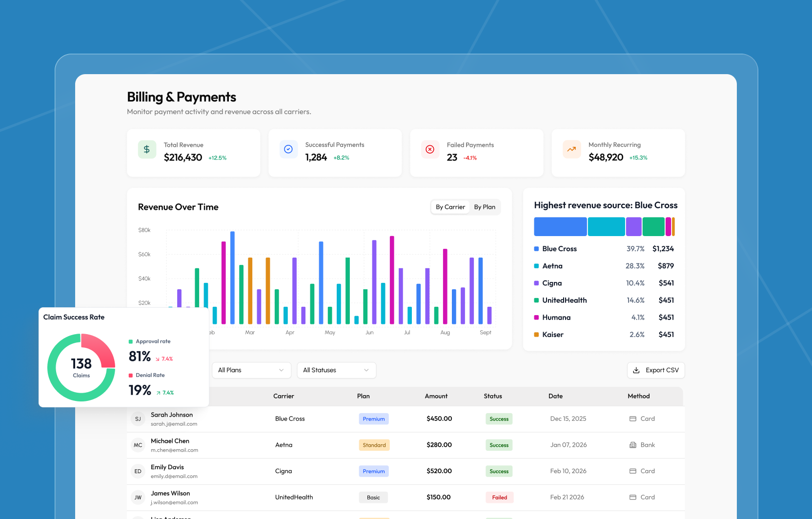Click the dollar icon beside Total Revenue

pyautogui.click(x=147, y=149)
